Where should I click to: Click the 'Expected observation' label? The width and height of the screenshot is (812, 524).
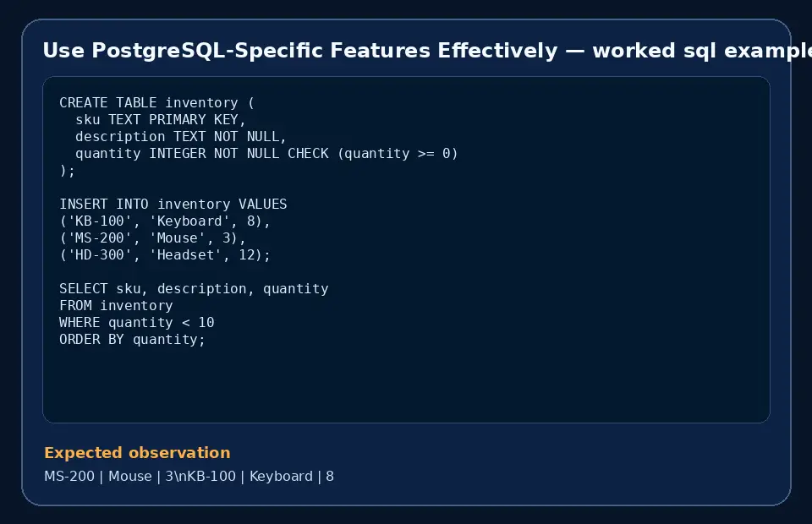point(137,453)
